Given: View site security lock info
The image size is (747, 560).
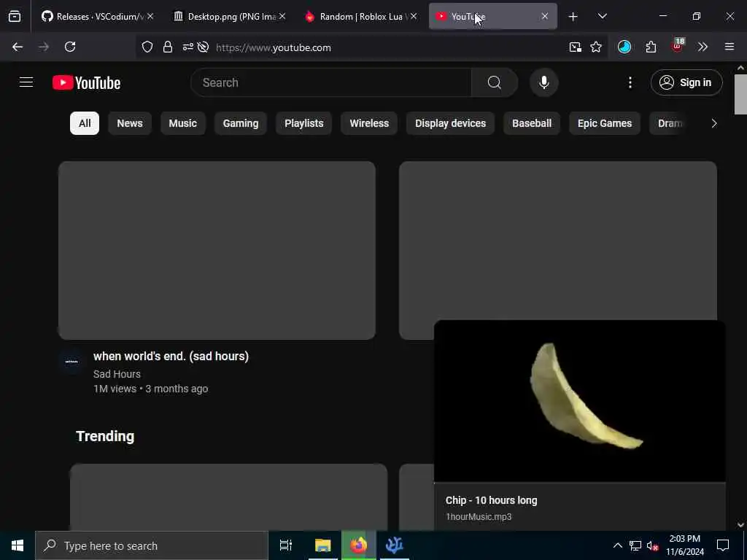Looking at the screenshot, I should [167, 47].
